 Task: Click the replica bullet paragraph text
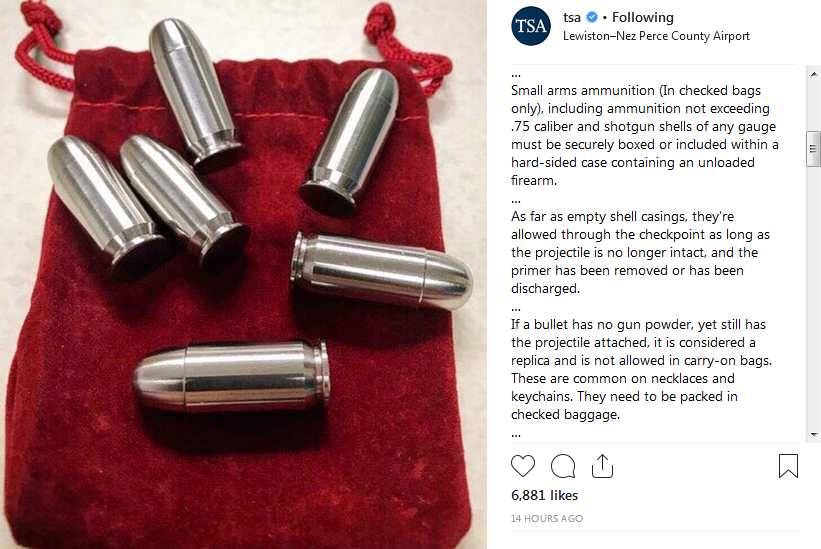641,369
